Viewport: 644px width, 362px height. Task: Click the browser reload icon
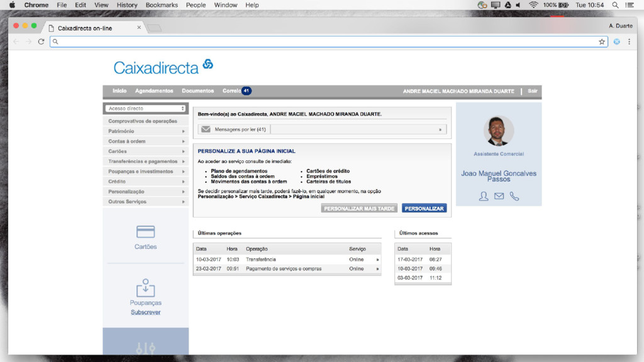point(41,41)
